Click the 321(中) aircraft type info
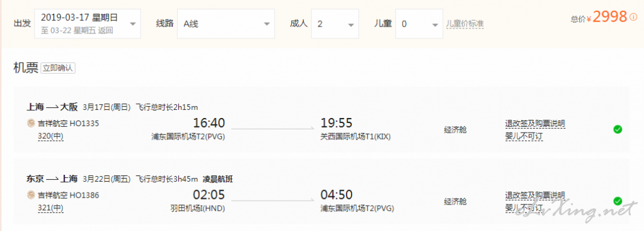 [50, 208]
